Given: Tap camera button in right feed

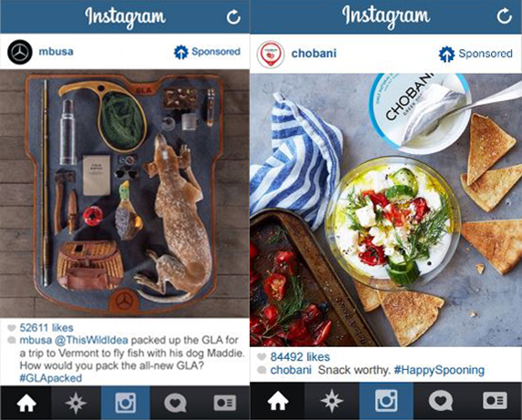Looking at the screenshot, I should 386,401.
